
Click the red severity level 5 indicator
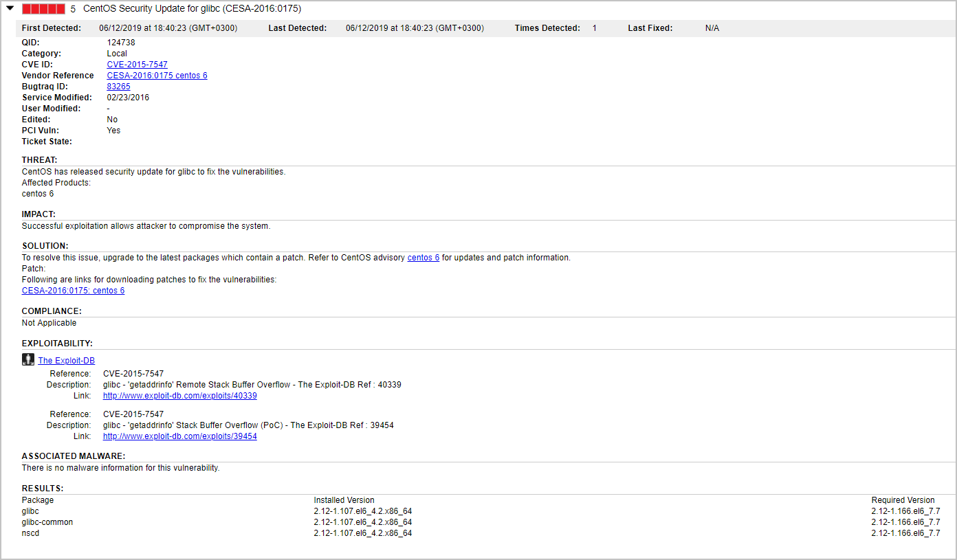coord(44,9)
